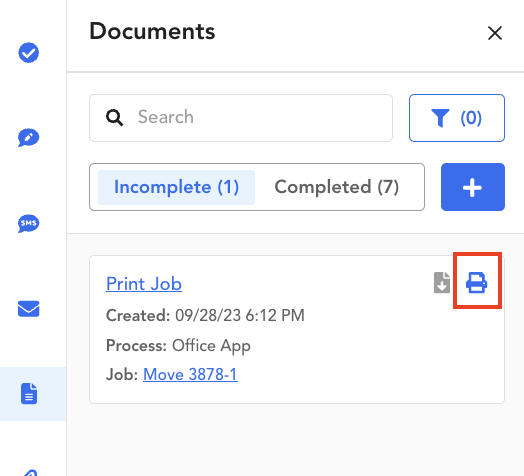Select the Print Job document card
524x476 pixels.
point(297,330)
